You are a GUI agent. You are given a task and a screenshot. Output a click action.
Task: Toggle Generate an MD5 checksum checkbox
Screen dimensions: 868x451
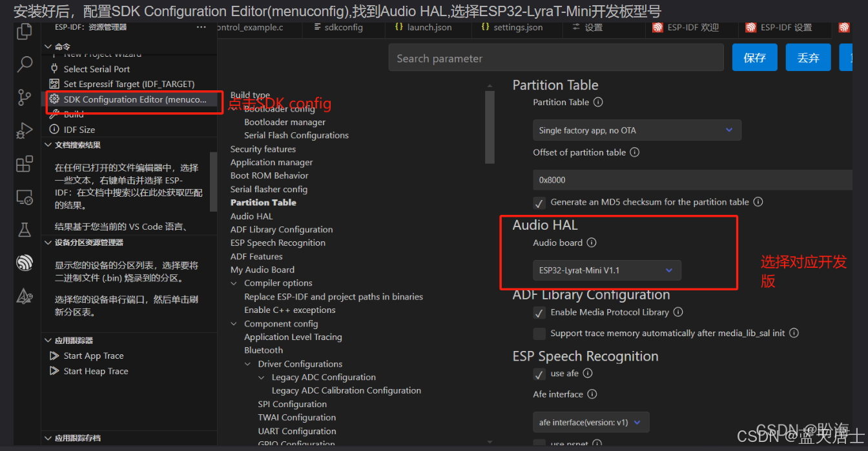[539, 203]
